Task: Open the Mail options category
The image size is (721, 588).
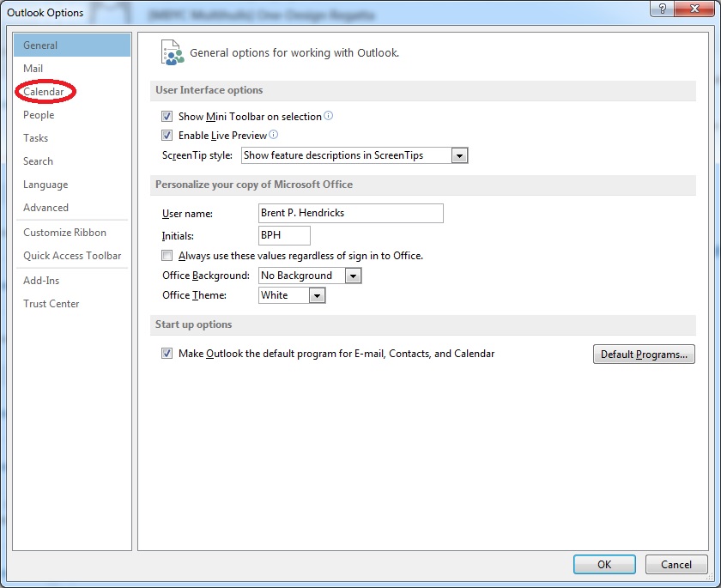Action: 72,69
